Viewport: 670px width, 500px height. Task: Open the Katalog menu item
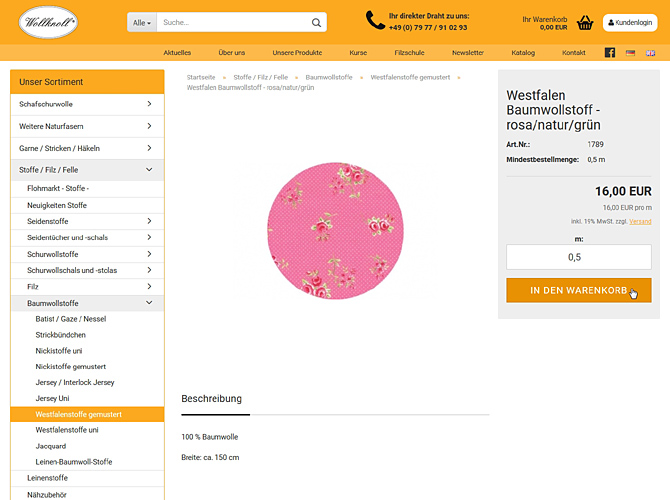pyautogui.click(x=523, y=53)
